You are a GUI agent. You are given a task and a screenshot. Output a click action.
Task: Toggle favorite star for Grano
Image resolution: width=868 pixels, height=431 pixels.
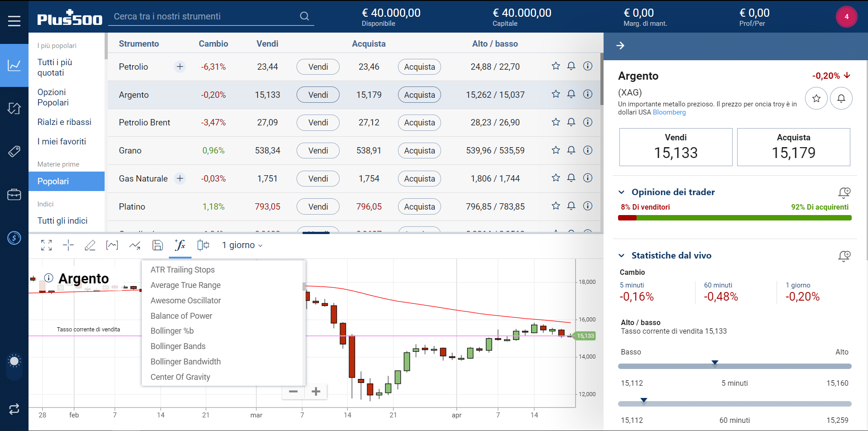556,150
